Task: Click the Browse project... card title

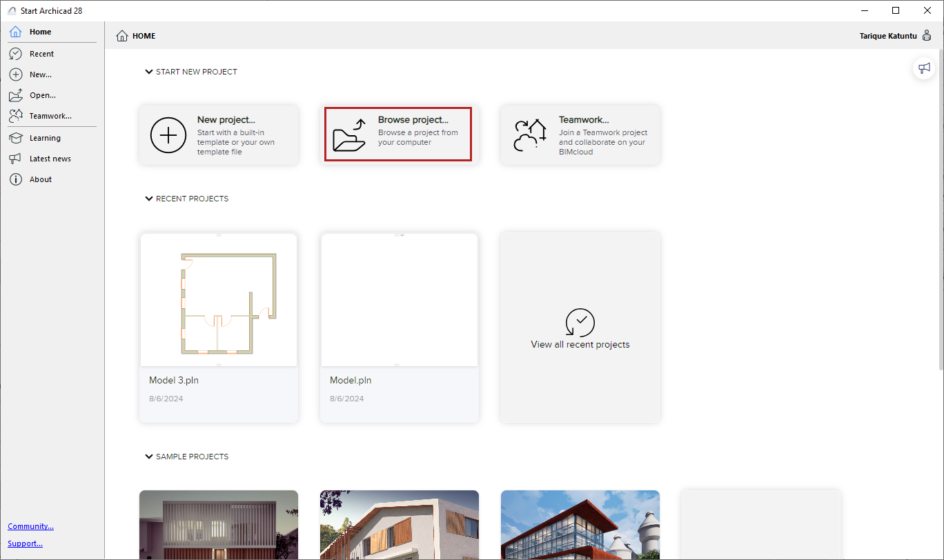Action: (413, 120)
